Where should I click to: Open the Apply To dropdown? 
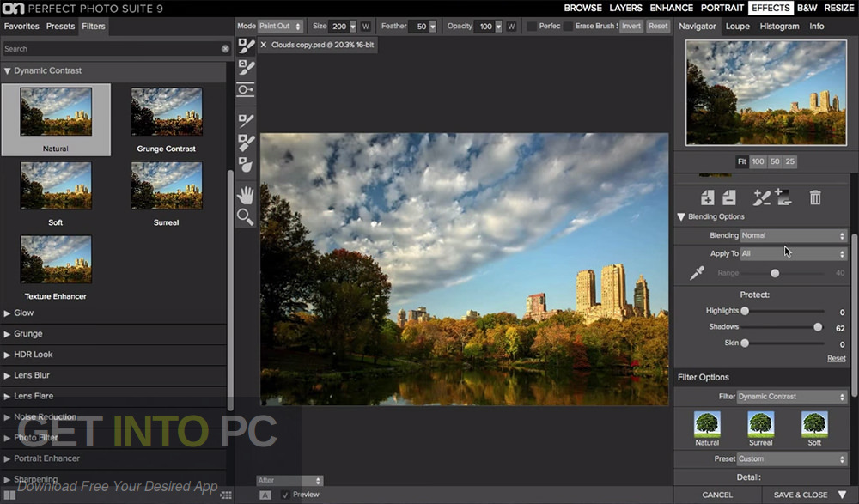coord(793,253)
